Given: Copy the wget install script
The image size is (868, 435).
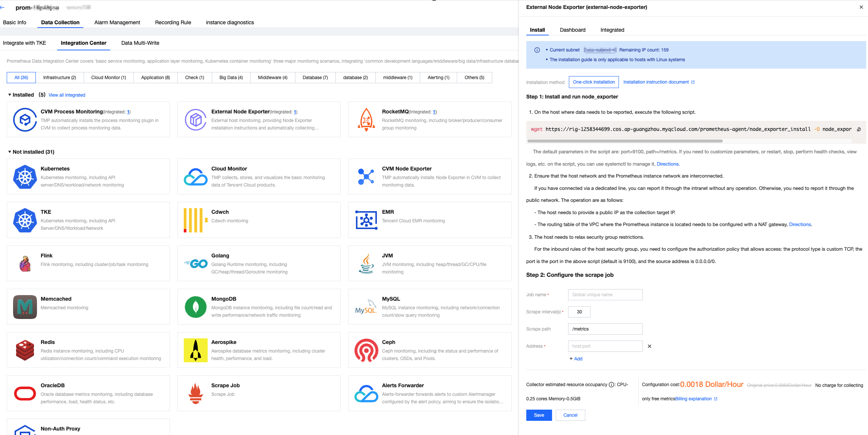Looking at the screenshot, I should pos(859,129).
